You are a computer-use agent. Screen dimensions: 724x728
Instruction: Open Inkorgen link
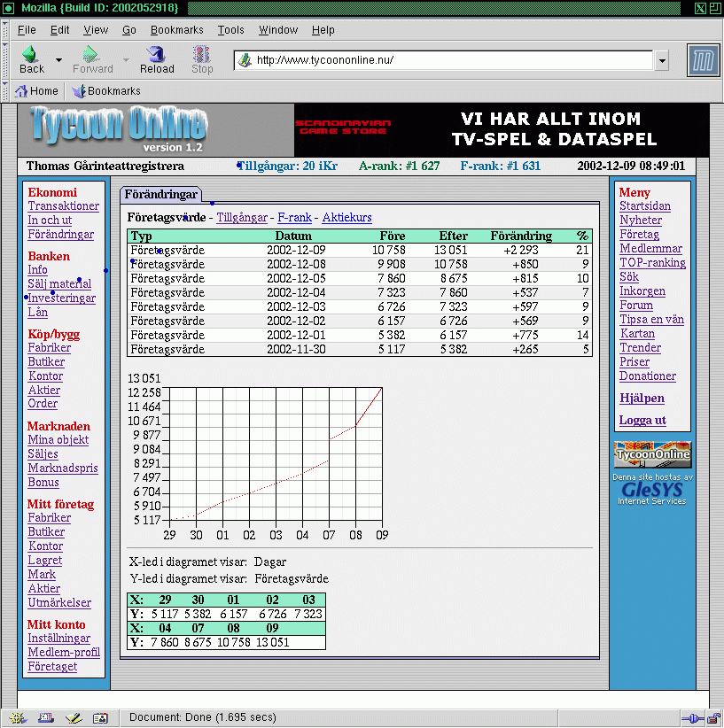click(x=642, y=291)
